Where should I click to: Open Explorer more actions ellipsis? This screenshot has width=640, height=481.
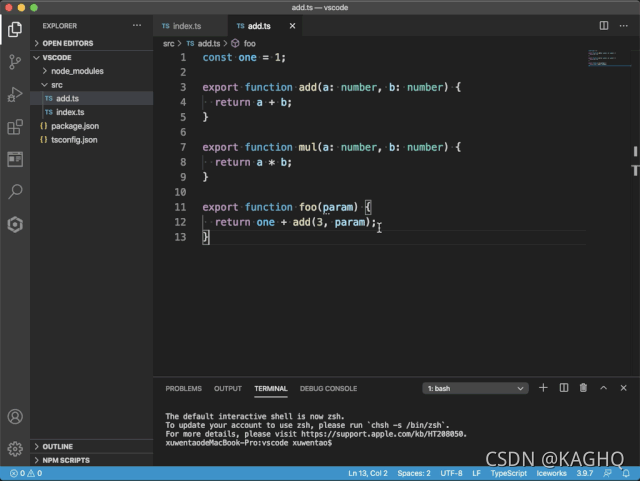coord(137,26)
